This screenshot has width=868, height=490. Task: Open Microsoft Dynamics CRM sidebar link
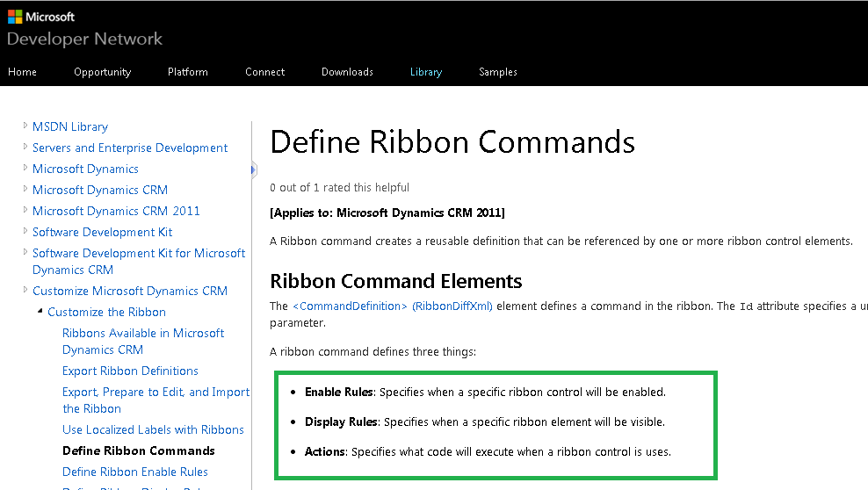coord(99,190)
